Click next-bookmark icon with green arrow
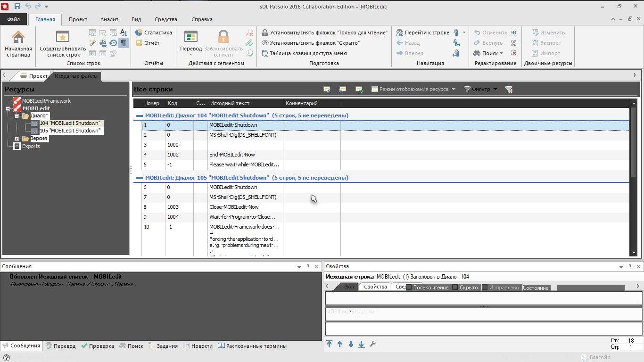 (x=456, y=43)
